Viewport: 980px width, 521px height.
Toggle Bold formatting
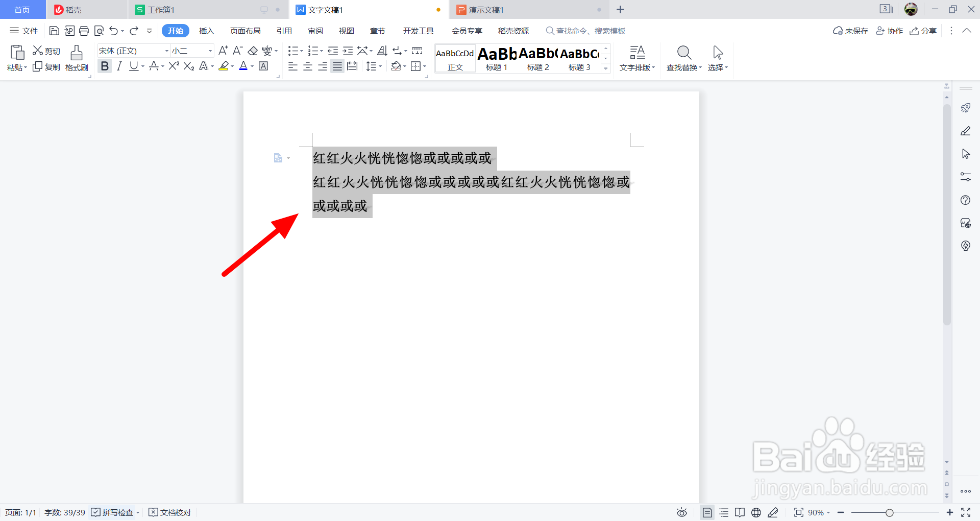pyautogui.click(x=105, y=66)
